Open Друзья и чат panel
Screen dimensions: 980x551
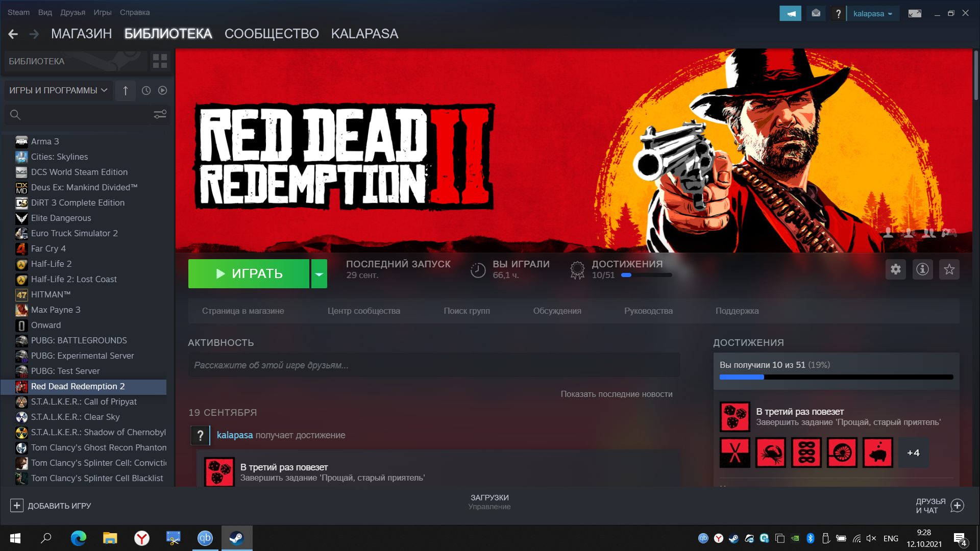939,506
